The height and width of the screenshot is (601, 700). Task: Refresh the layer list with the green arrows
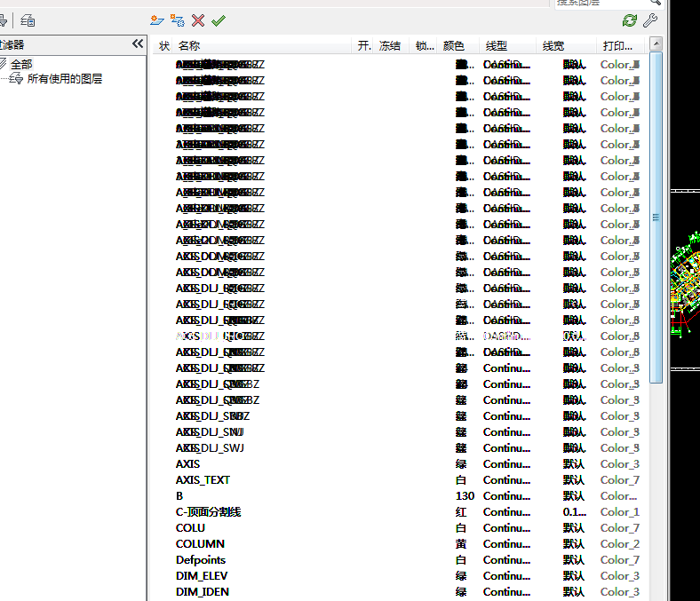[630, 20]
